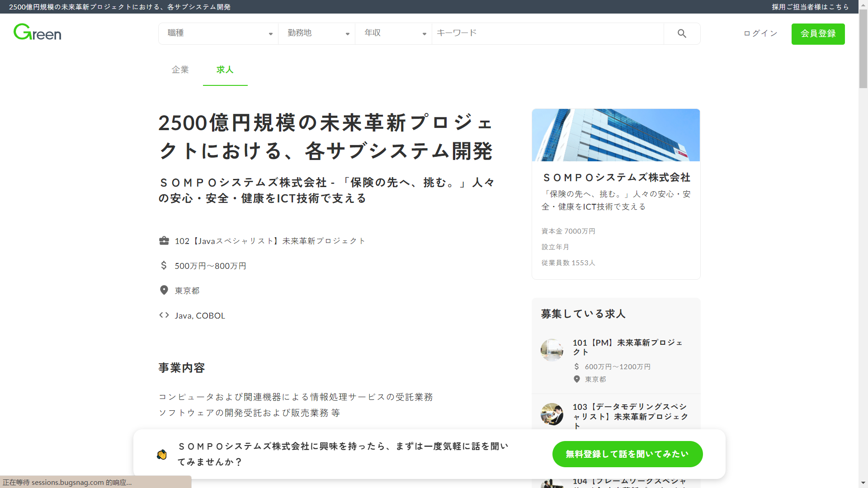Click 無料登録して話を聞いてみたい button

(x=627, y=454)
